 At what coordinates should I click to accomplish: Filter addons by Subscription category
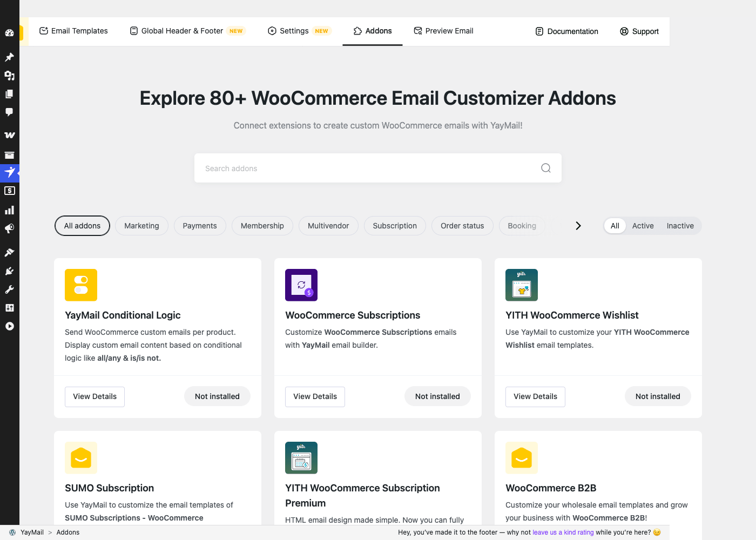tap(395, 226)
